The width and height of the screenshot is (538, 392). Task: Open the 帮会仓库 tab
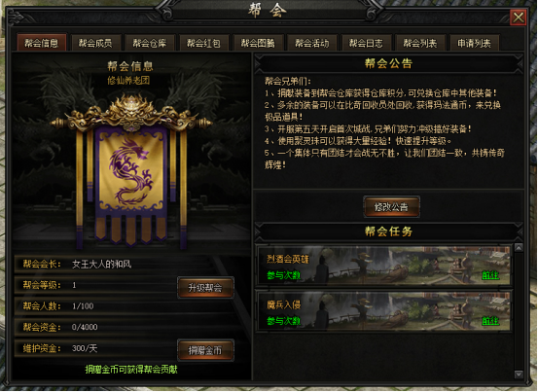(150, 43)
